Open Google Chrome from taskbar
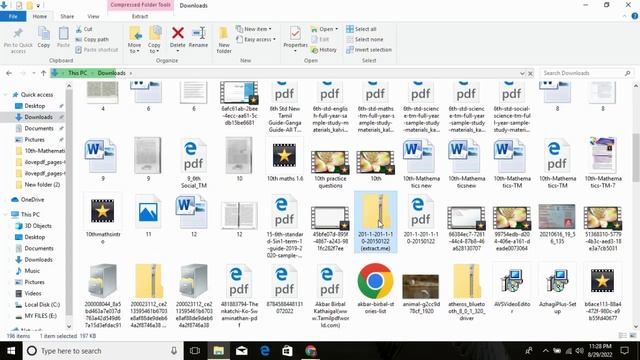This screenshot has width=640, height=360. click(311, 351)
